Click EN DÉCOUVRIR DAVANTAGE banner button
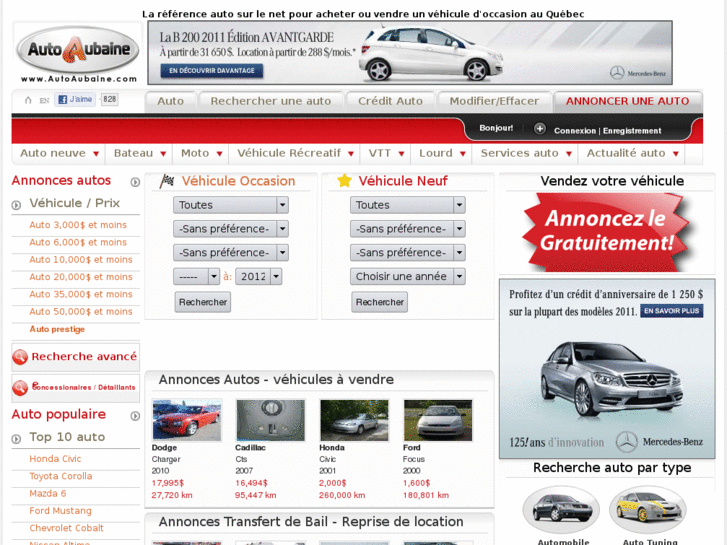Image resolution: width=727 pixels, height=545 pixels. 212,71
